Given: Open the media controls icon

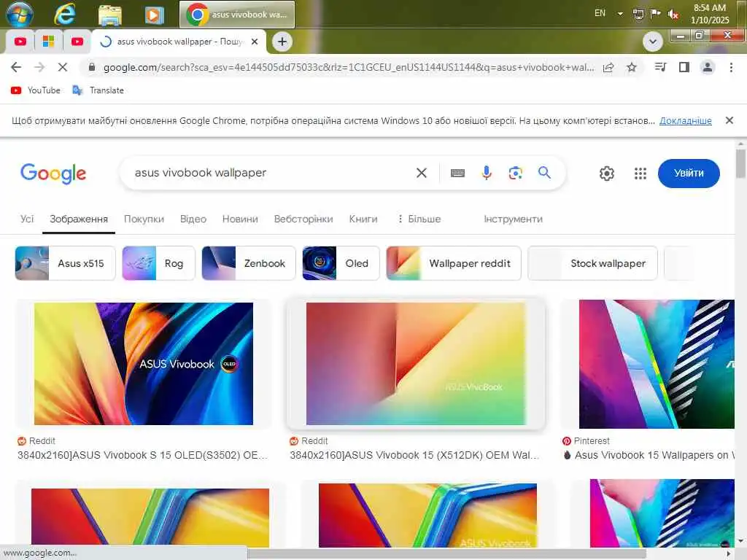Looking at the screenshot, I should click(660, 67).
